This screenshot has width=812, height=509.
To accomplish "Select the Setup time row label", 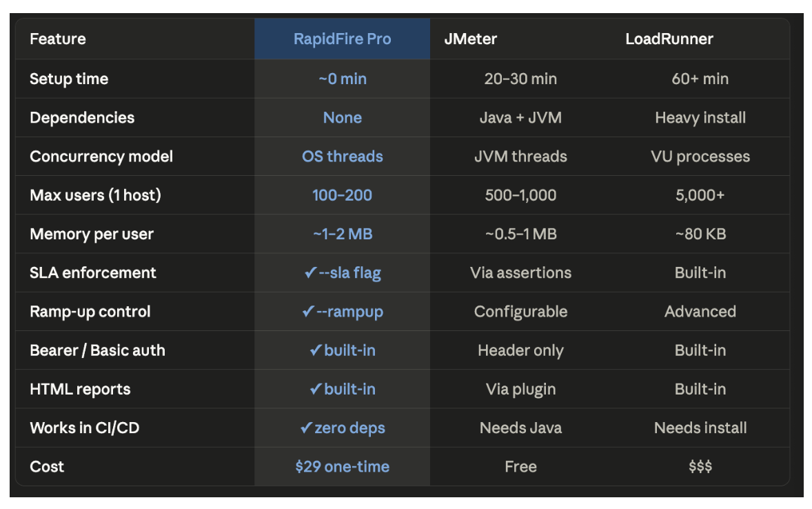I will (x=69, y=79).
